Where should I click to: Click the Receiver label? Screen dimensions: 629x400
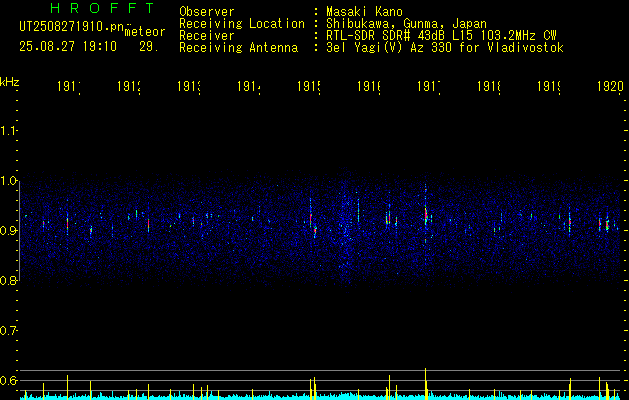(x=207, y=36)
